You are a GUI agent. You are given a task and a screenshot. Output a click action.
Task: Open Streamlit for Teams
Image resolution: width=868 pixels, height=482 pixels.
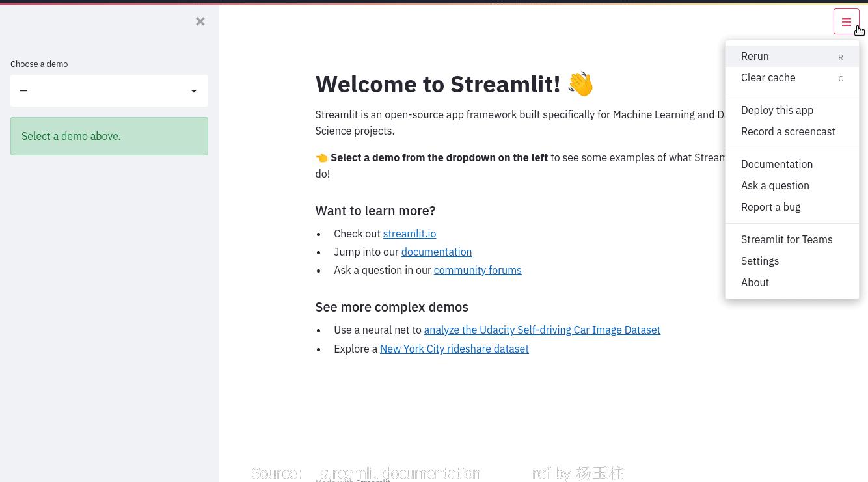pos(787,239)
